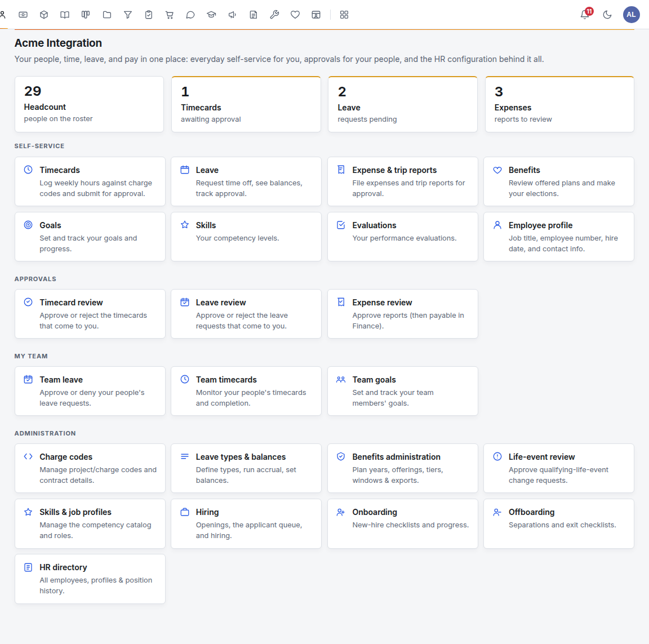
Task: Click the briefcase icon on Hiring card
Action: [x=185, y=512]
